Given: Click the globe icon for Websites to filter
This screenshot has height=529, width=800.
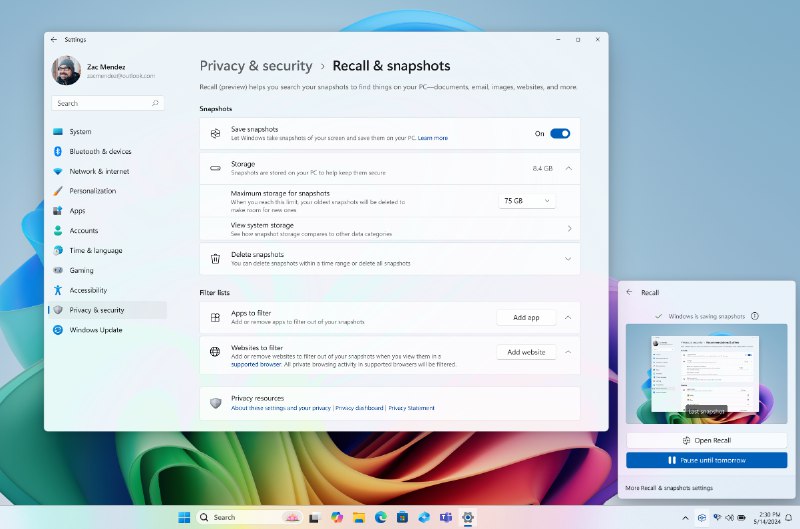Looking at the screenshot, I should 215,351.
